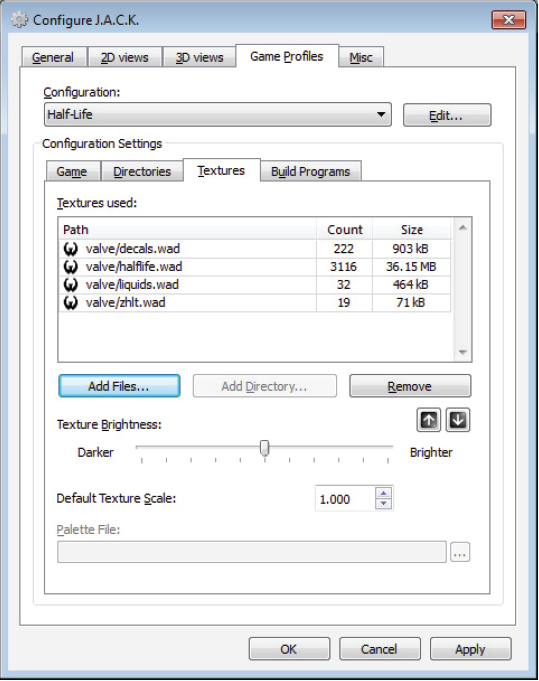Switch to the Build Programs tab

pos(311,172)
